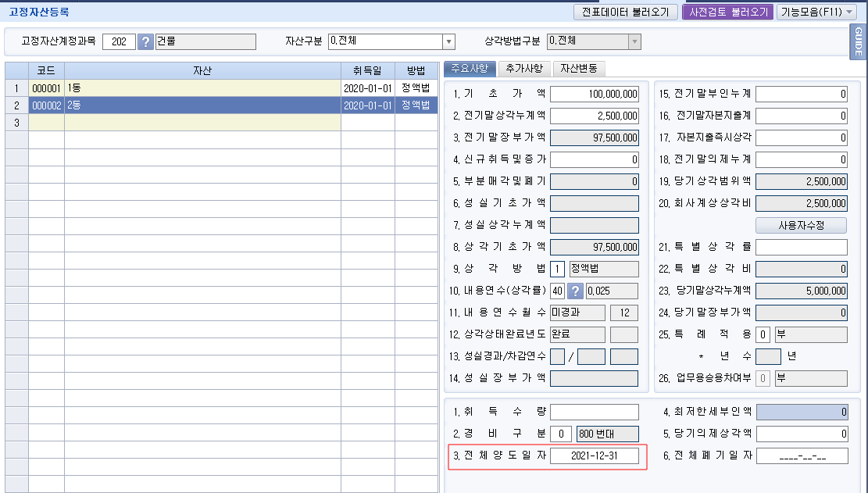The width and height of the screenshot is (868, 493).
Task: Click the 전체양도일자 field 2021-12-31
Action: [x=594, y=456]
